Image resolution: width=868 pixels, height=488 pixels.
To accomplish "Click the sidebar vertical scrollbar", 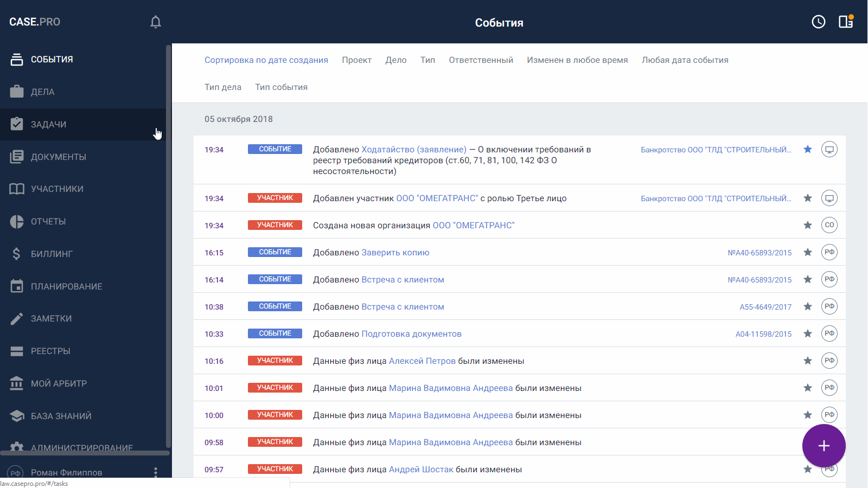I will 168,247.
